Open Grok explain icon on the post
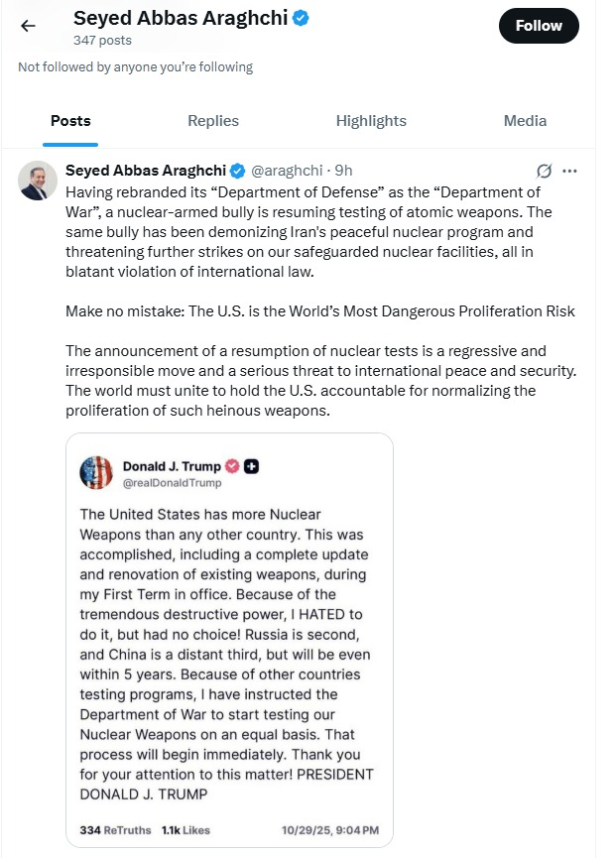 544,171
